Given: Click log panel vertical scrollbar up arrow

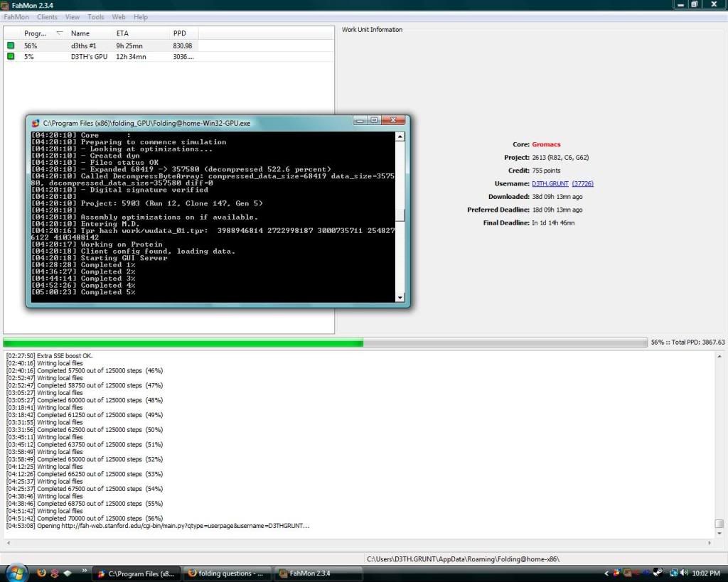Looking at the screenshot, I should point(719,357).
